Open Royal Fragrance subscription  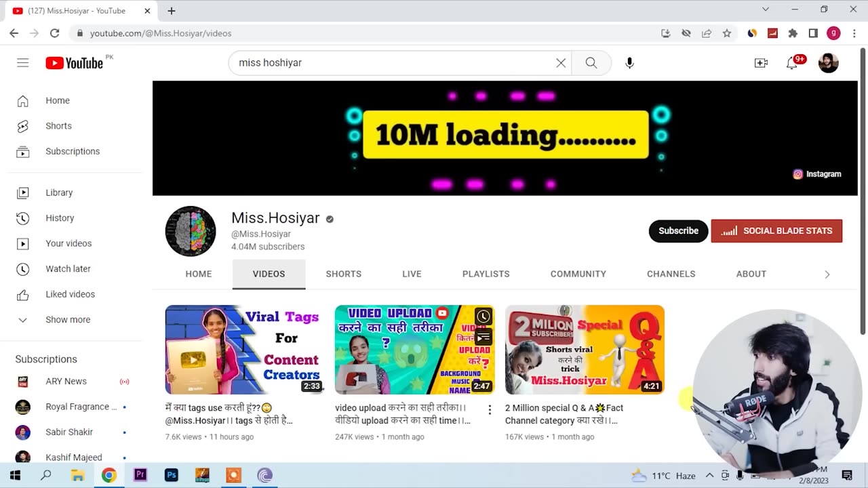coord(75,407)
